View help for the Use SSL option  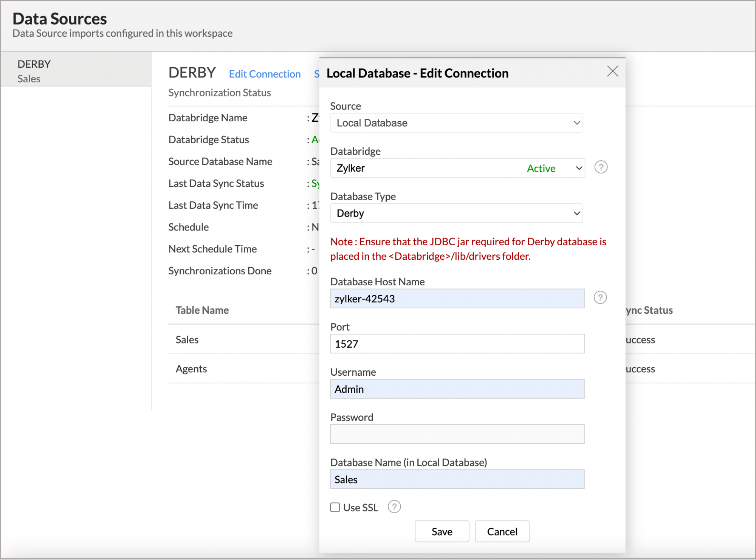[x=394, y=507]
